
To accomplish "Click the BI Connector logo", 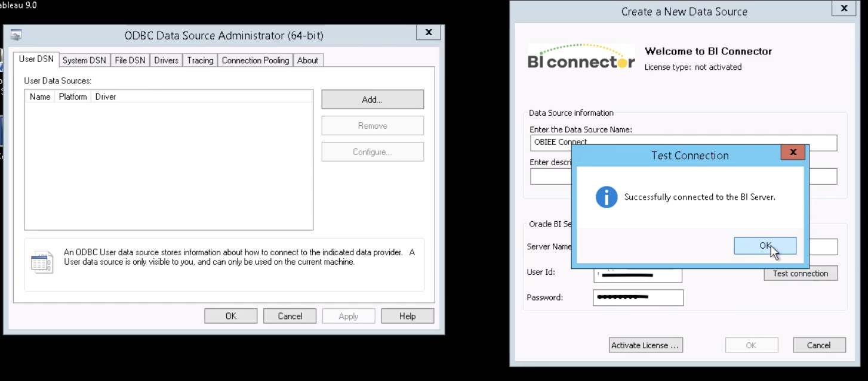I will click(x=581, y=58).
